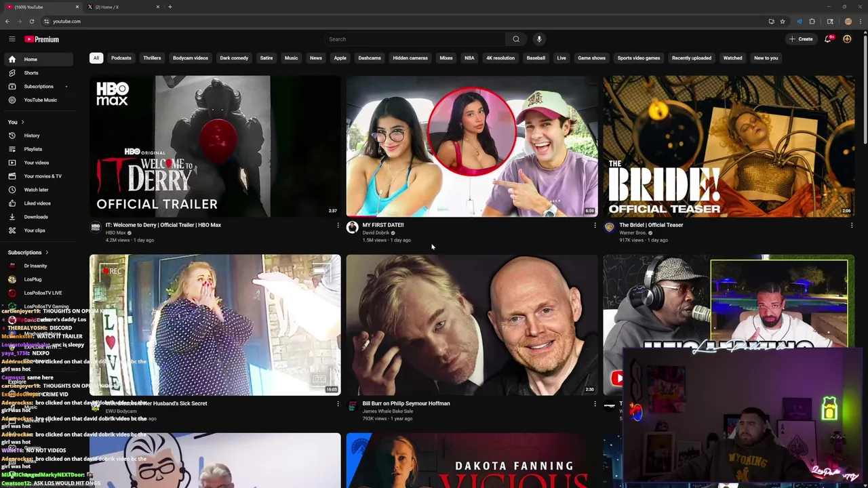Select the Live filter chip
This screenshot has width=868, height=488.
(561, 58)
